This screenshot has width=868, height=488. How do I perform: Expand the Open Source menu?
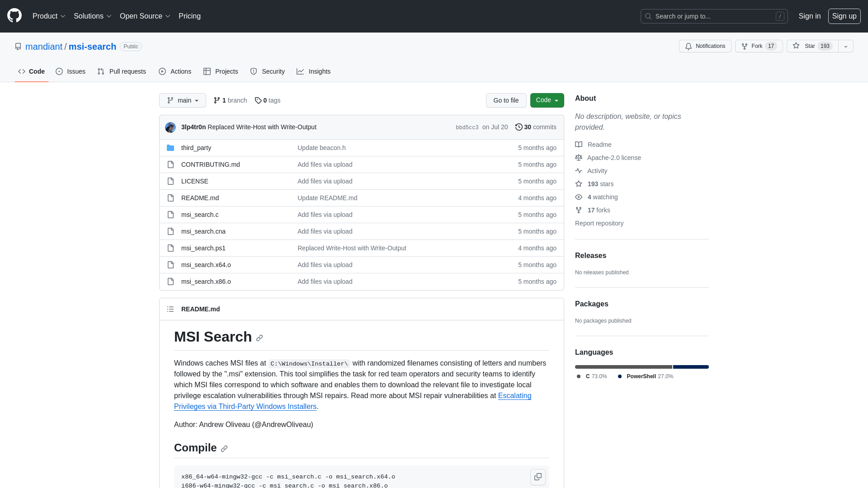pyautogui.click(x=145, y=16)
